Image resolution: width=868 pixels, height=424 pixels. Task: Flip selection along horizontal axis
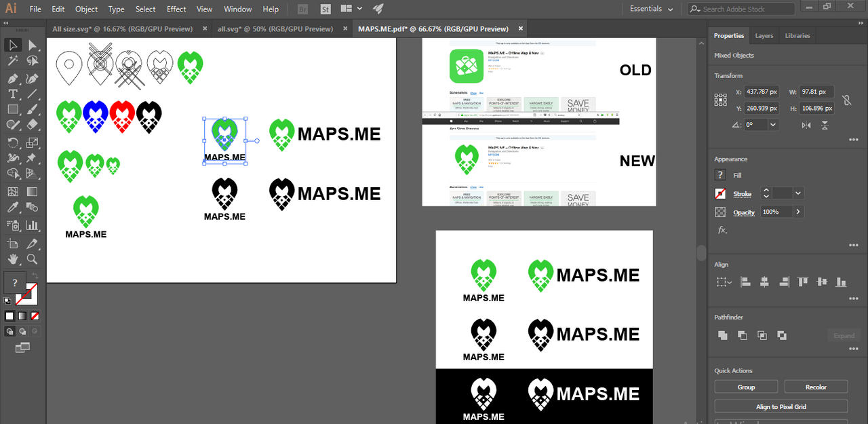click(806, 125)
